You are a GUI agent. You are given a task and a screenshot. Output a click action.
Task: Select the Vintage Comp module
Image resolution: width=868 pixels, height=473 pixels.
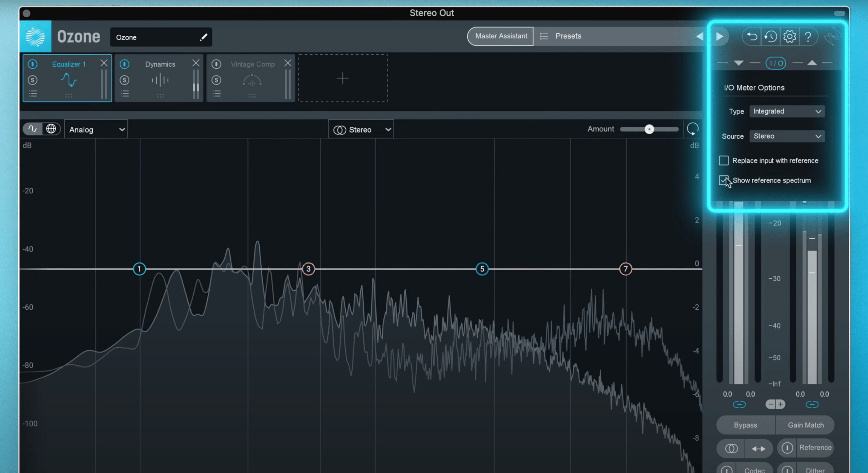[251, 78]
